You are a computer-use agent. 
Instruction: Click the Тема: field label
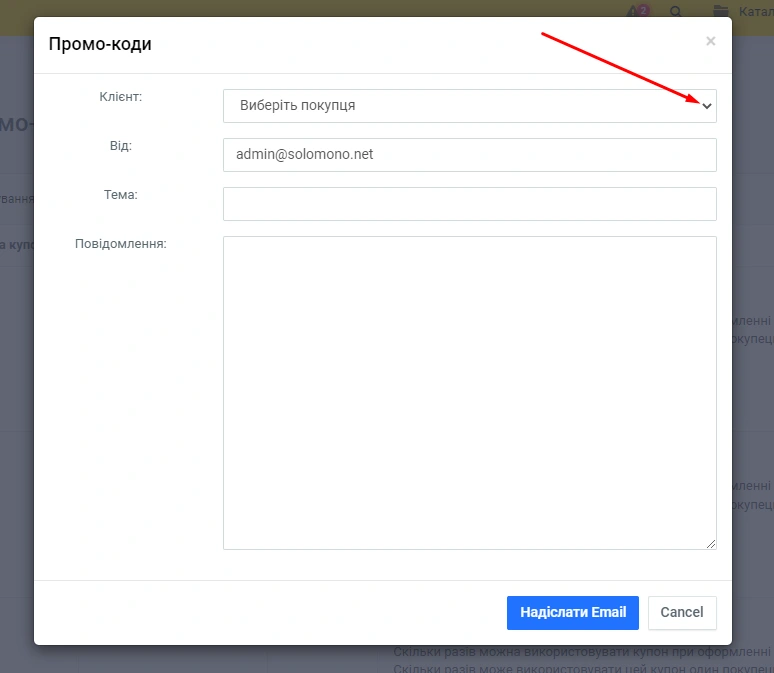click(x=121, y=195)
